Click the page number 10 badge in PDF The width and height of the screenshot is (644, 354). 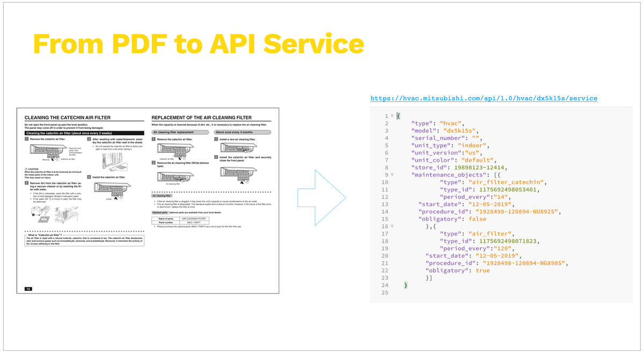point(28,289)
